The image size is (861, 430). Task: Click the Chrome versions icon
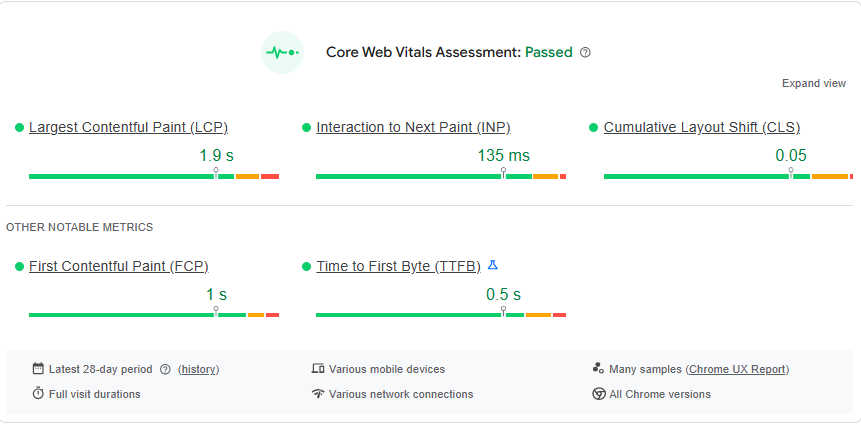(598, 394)
